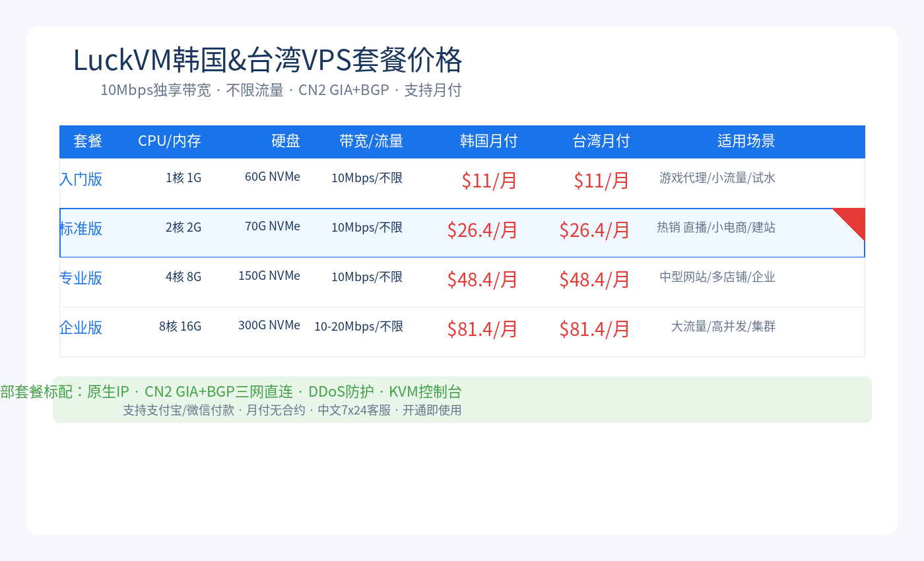Click the "企业版" plan name
The image size is (924, 561).
(81, 327)
